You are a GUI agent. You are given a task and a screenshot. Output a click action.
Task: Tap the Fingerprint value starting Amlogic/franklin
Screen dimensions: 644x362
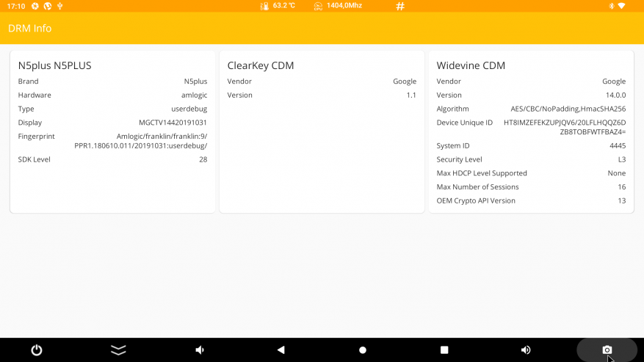point(141,141)
